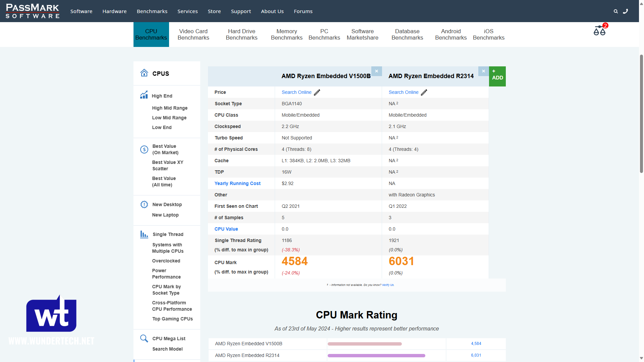The height and width of the screenshot is (362, 644).
Task: Open the Support menu
Action: [x=241, y=11]
